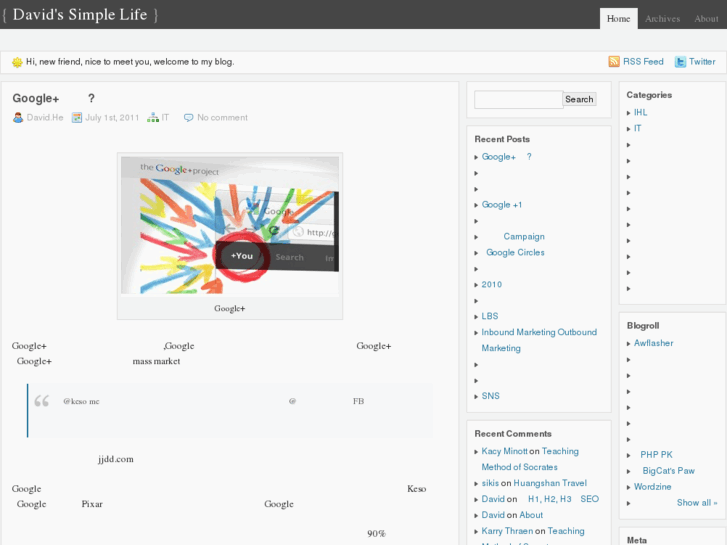The height and width of the screenshot is (545, 727).
Task: Click the category tree icon beside IT
Action: [153, 118]
